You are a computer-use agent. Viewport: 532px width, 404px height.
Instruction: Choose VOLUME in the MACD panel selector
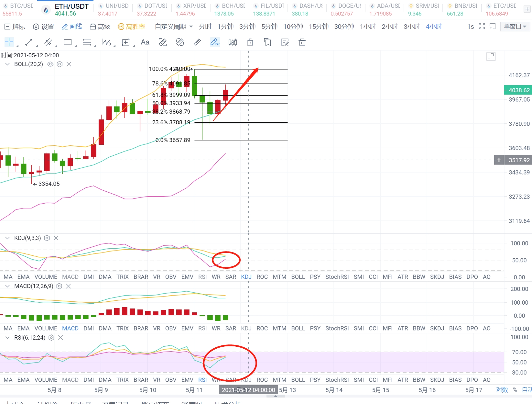(x=46, y=328)
